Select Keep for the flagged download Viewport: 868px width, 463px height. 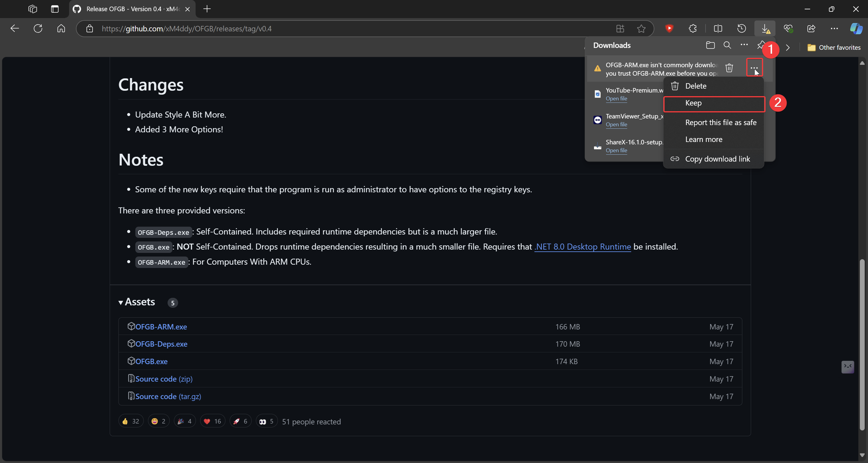click(713, 103)
